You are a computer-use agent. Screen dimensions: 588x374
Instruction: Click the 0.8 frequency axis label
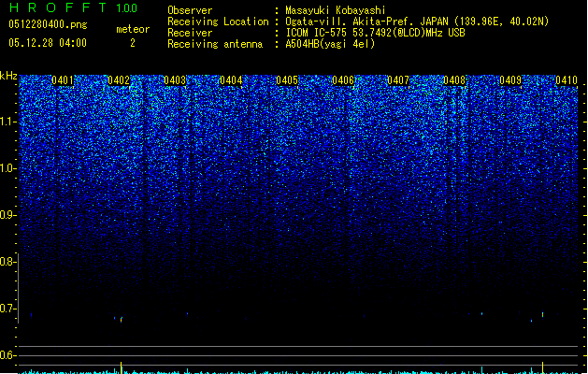(x=7, y=262)
